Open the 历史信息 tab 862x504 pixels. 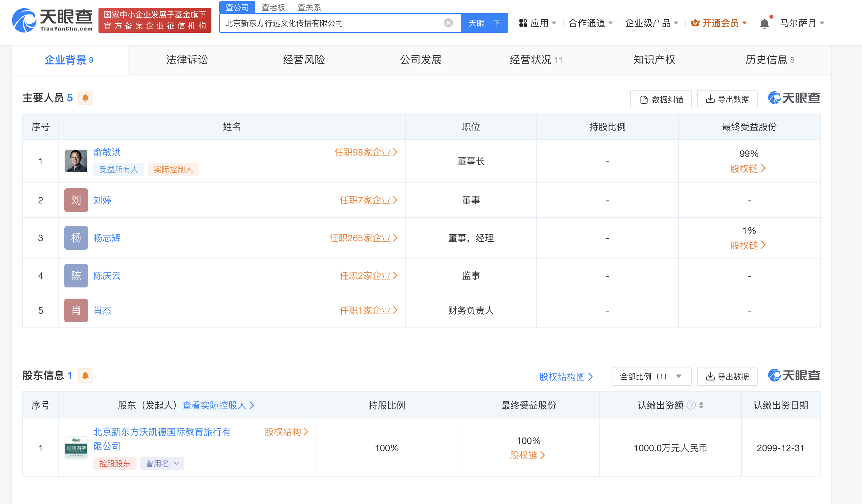(x=770, y=60)
